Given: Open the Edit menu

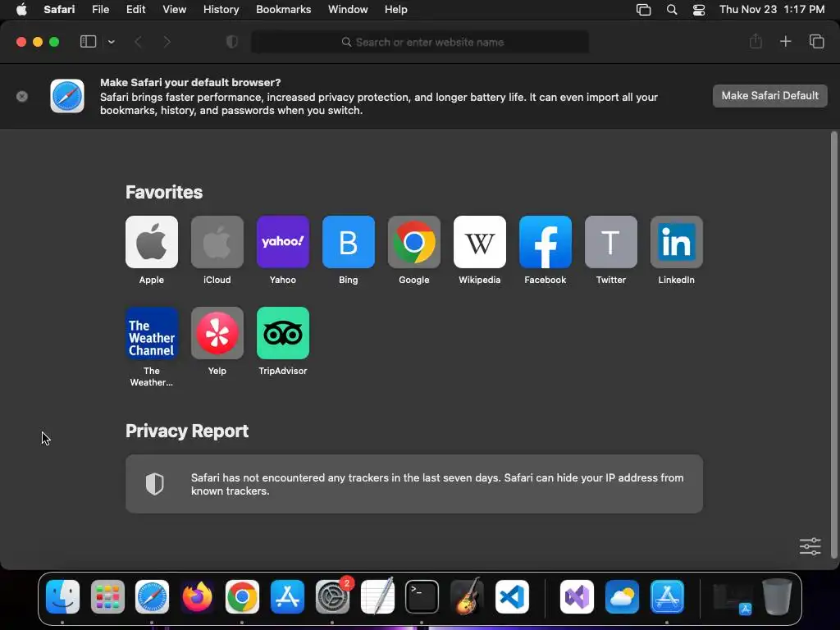Looking at the screenshot, I should click(136, 10).
